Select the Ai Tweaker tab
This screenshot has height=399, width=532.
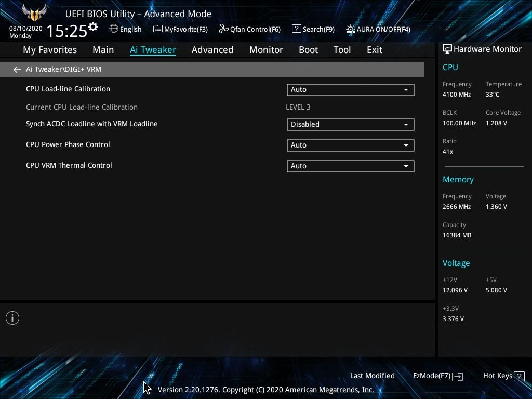coord(153,50)
